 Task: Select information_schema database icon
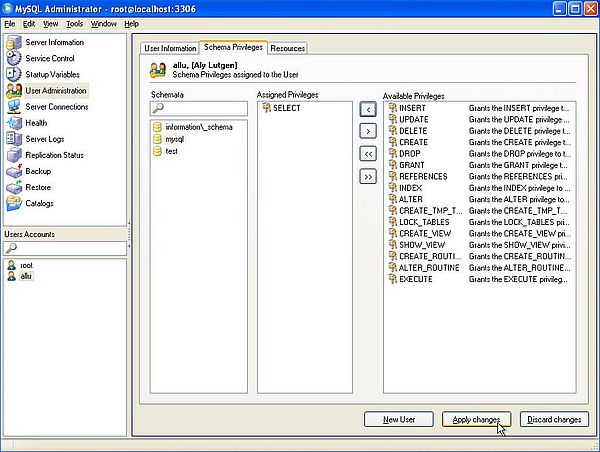pos(157,127)
